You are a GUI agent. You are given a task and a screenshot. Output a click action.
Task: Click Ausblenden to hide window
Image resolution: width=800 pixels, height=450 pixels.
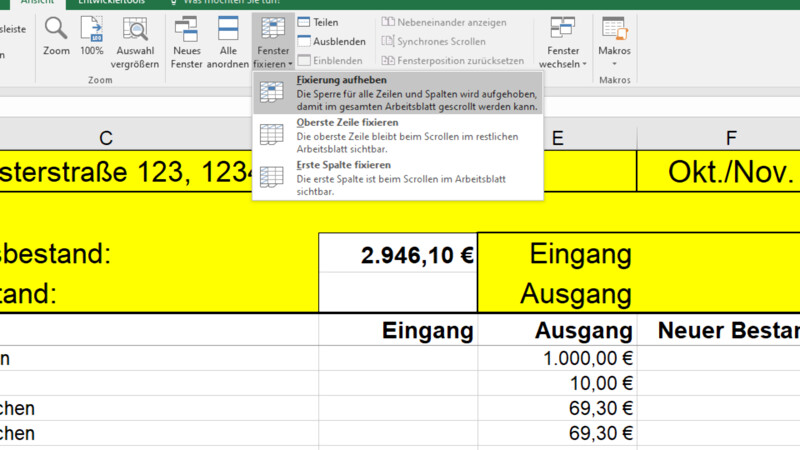pos(332,41)
